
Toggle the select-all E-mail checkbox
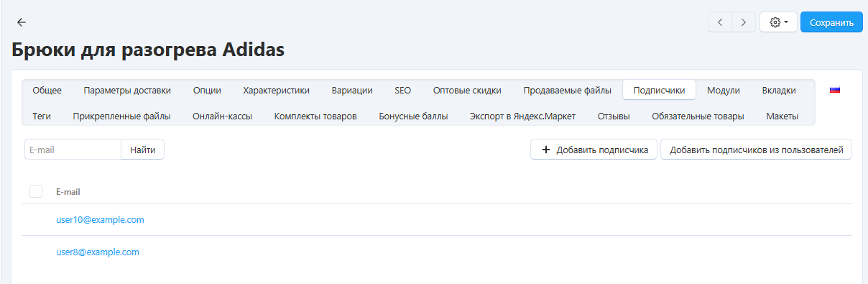[36, 191]
